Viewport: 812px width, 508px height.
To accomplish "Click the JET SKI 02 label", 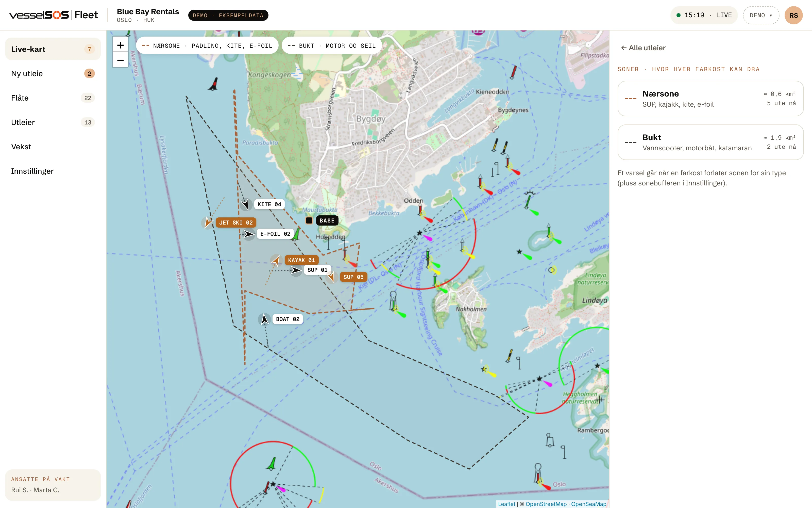I will (x=236, y=223).
